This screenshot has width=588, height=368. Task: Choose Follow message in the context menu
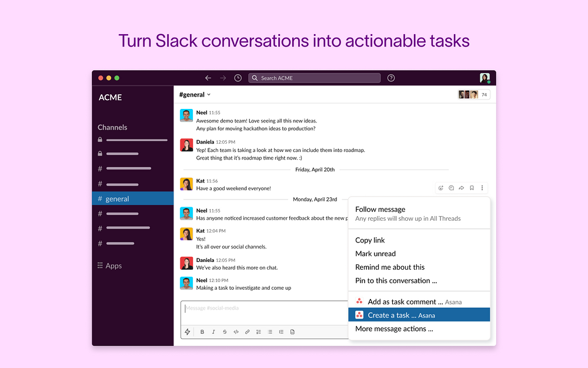[419, 214]
